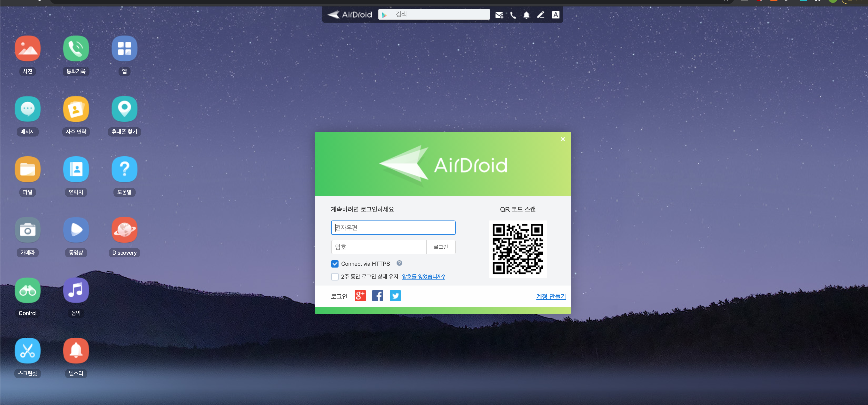Click the HTTPS help question mark icon
Viewport: 868px width, 405px height.
399,263
